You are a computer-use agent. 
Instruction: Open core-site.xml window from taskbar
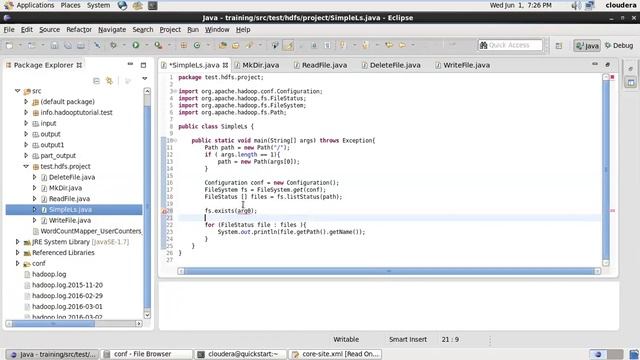point(336,354)
